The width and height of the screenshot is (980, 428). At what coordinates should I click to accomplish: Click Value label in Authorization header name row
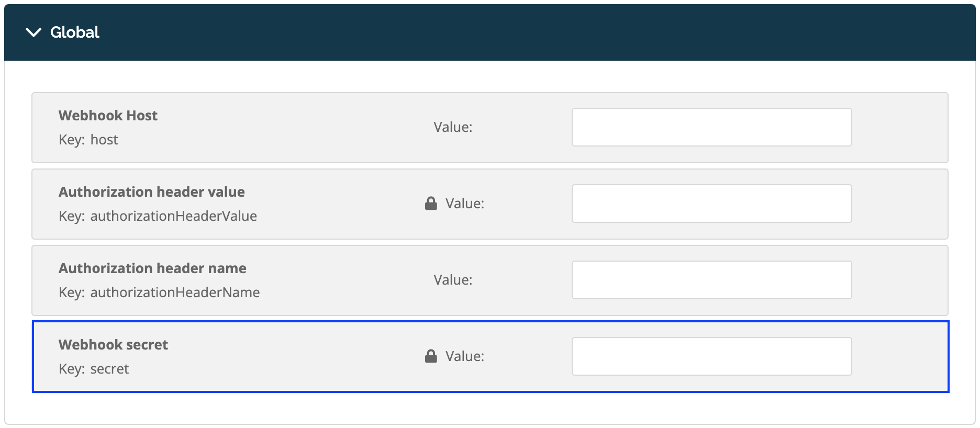[453, 280]
